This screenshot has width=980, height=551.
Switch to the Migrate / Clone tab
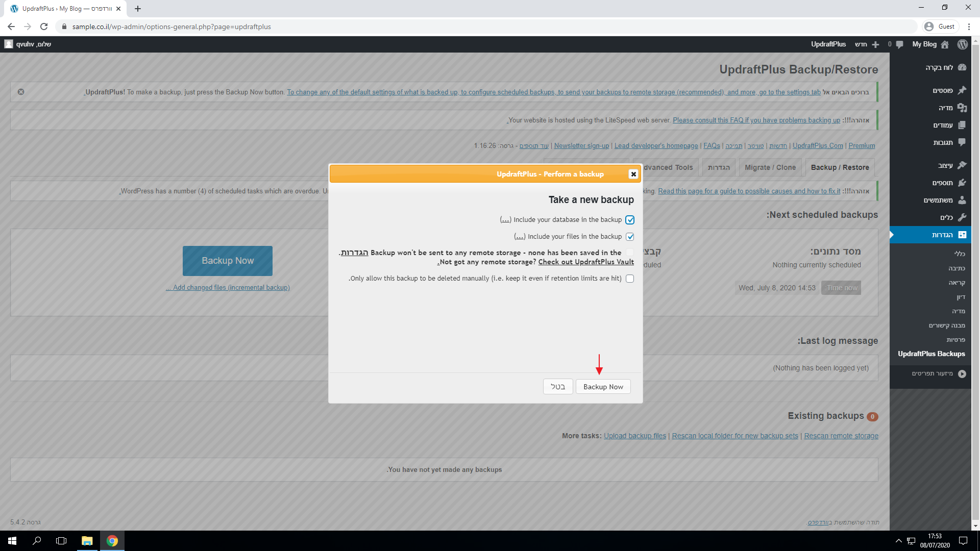click(770, 167)
